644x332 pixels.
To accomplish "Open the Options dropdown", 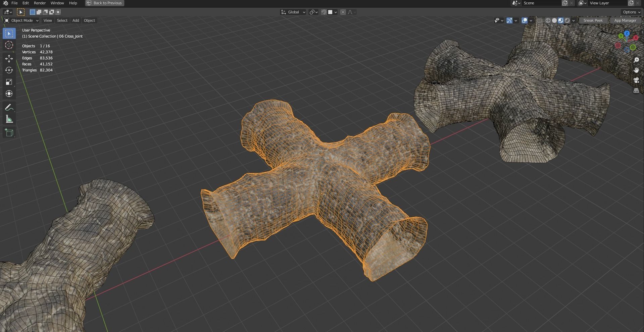I will 631,12.
